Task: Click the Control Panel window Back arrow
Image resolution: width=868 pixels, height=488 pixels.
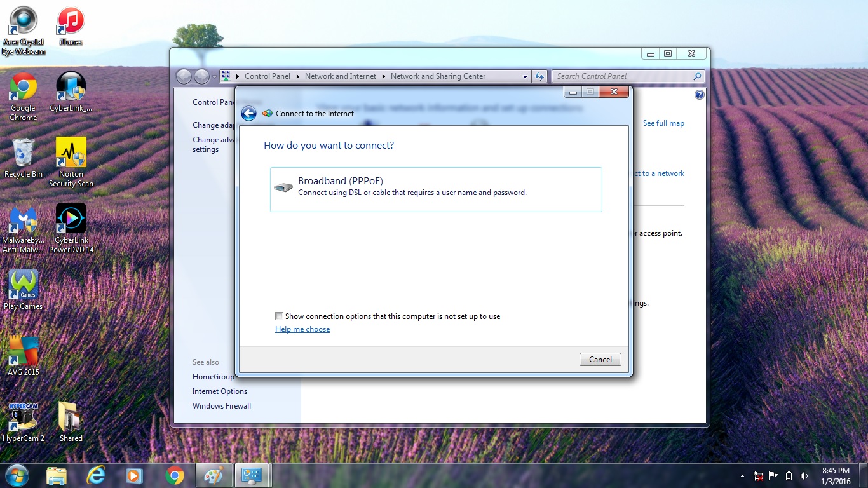Action: 184,76
